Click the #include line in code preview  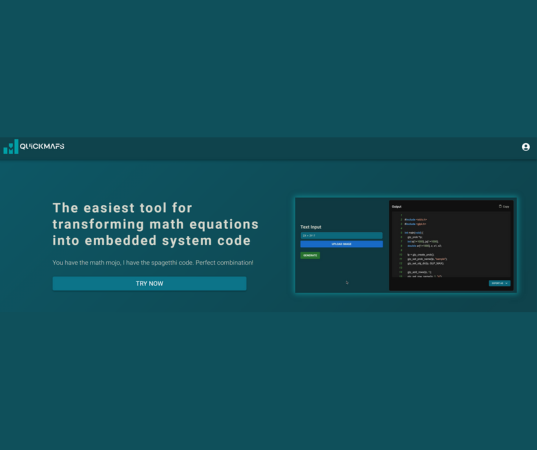415,220
